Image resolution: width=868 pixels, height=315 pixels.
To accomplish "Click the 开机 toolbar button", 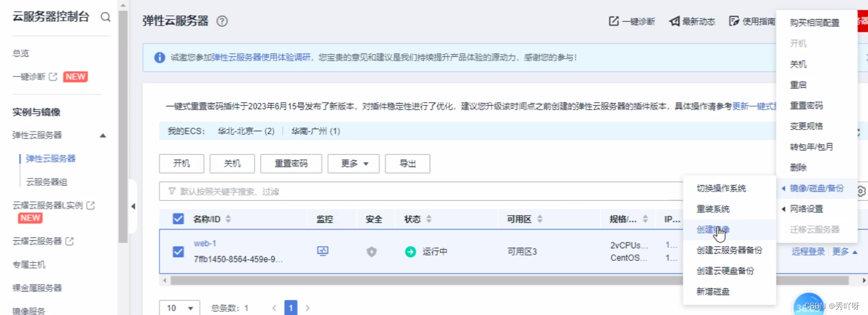I will tap(182, 164).
